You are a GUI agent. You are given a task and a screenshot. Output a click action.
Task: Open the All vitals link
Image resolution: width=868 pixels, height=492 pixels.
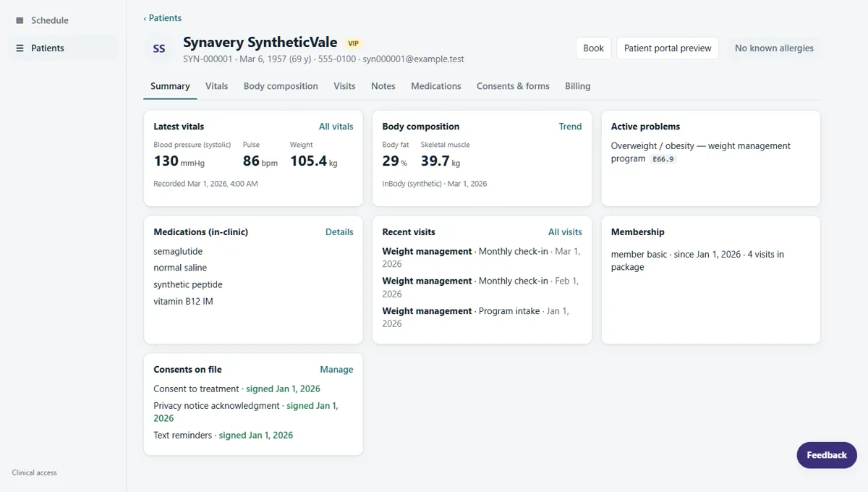click(336, 127)
